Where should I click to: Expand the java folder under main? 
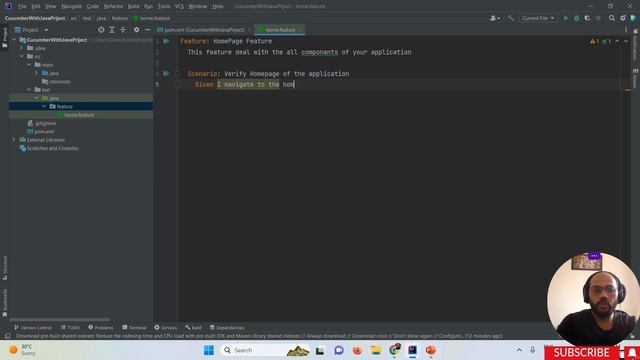[36, 73]
